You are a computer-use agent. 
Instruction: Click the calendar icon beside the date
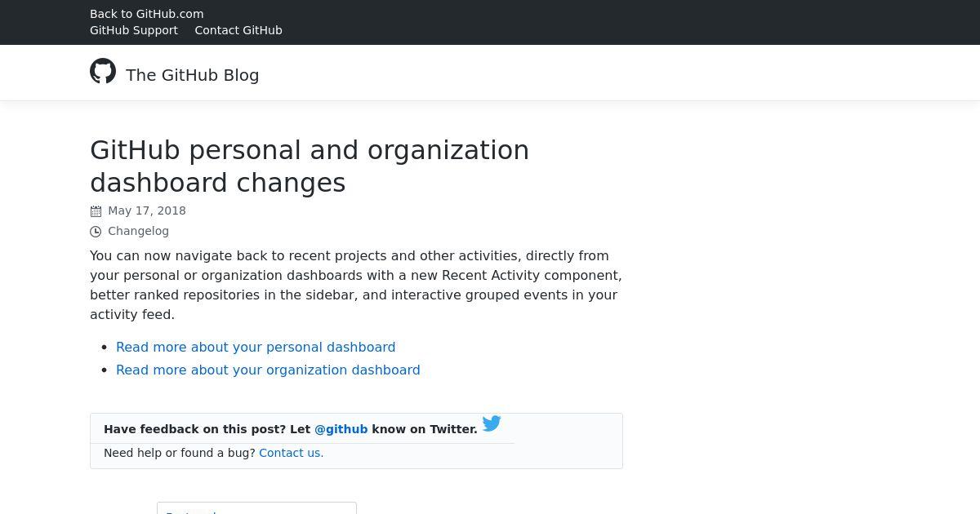click(96, 211)
